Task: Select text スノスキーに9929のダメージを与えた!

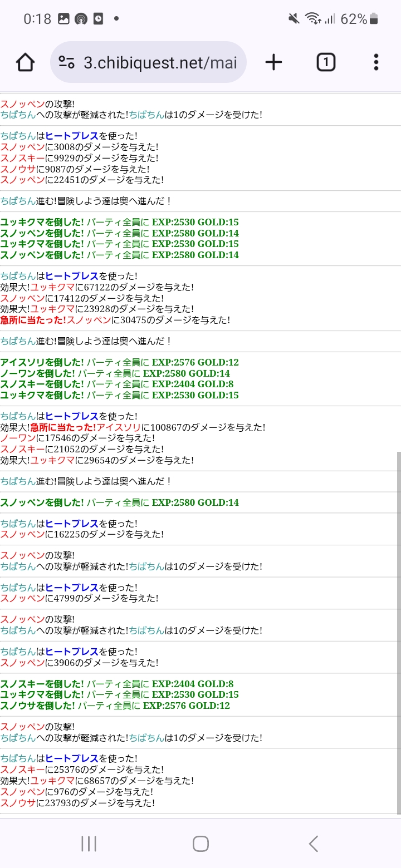Action: (80, 158)
